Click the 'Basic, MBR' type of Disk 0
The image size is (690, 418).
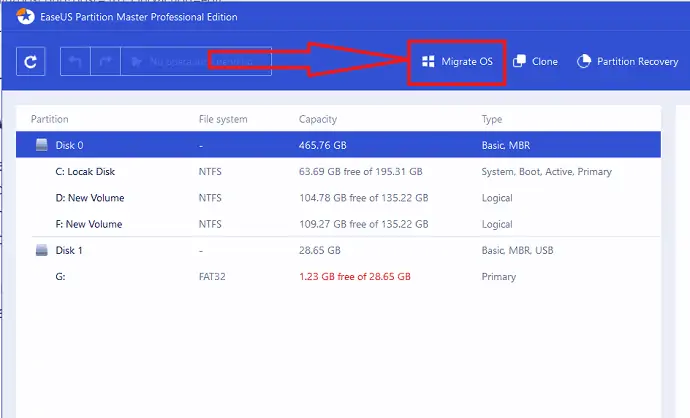[x=506, y=145]
